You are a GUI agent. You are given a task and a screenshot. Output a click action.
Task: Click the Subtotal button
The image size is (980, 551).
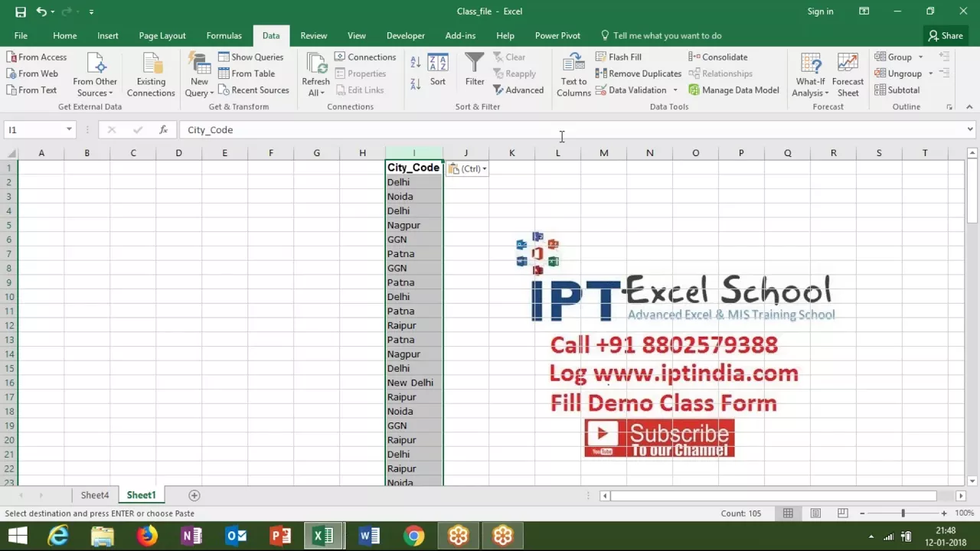click(897, 90)
